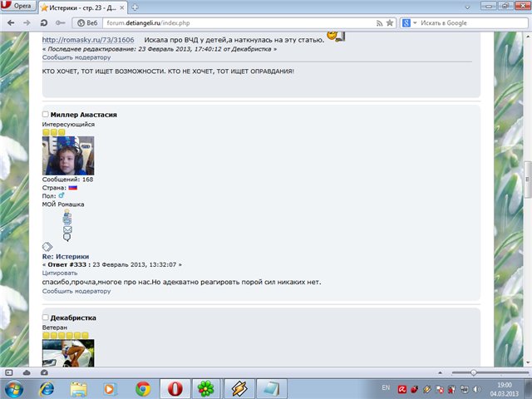Click the Russian flag country icon
The height and width of the screenshot is (399, 532).
[72, 188]
